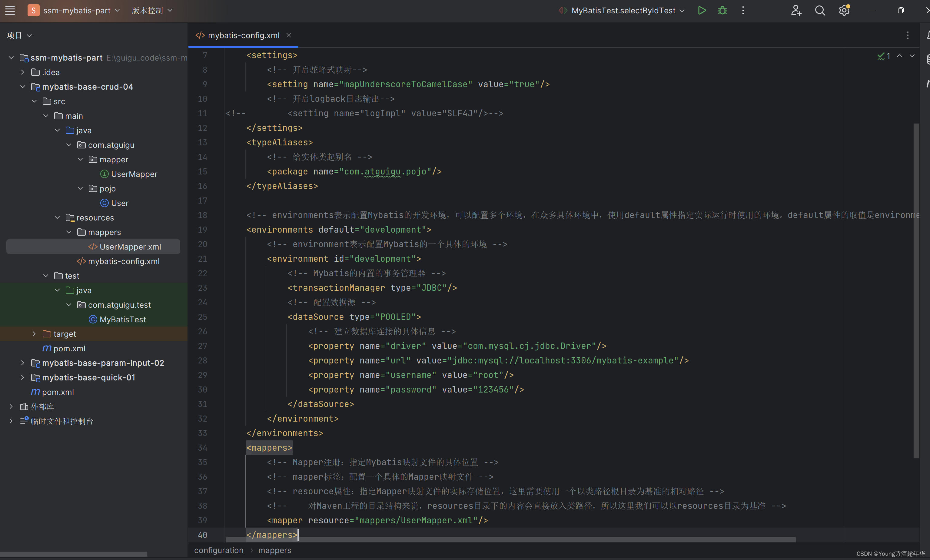Close the mybatis-config.xml tab
The image size is (930, 560).
[289, 35]
